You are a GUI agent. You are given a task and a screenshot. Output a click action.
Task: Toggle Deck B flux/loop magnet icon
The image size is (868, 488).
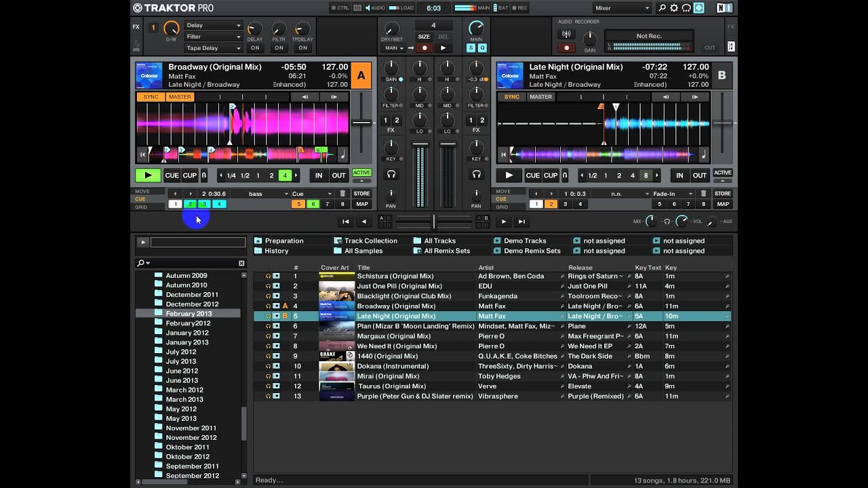[x=565, y=176]
